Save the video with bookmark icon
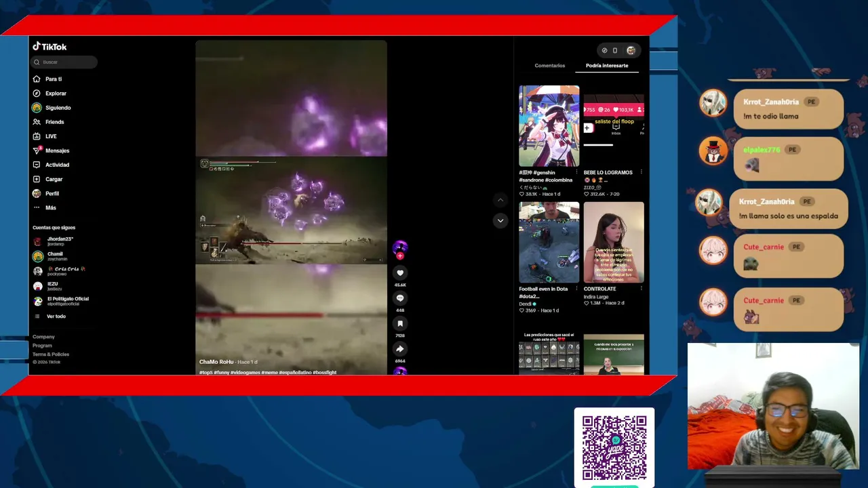The height and width of the screenshot is (488, 868). coord(400,323)
